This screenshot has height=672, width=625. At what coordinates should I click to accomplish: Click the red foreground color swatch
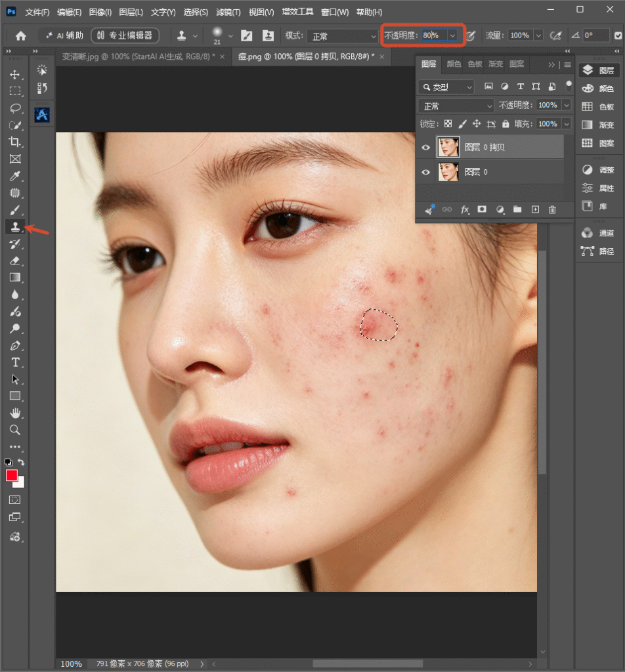(11, 475)
